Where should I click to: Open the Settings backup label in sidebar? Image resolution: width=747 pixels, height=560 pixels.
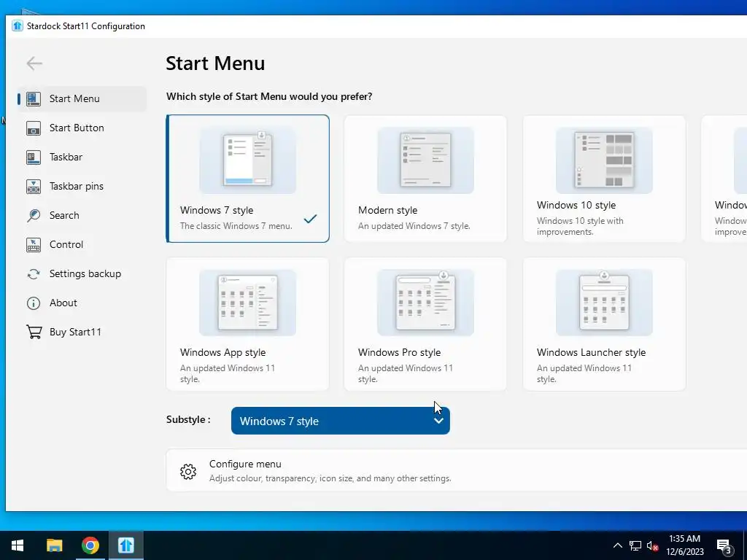[85, 274]
